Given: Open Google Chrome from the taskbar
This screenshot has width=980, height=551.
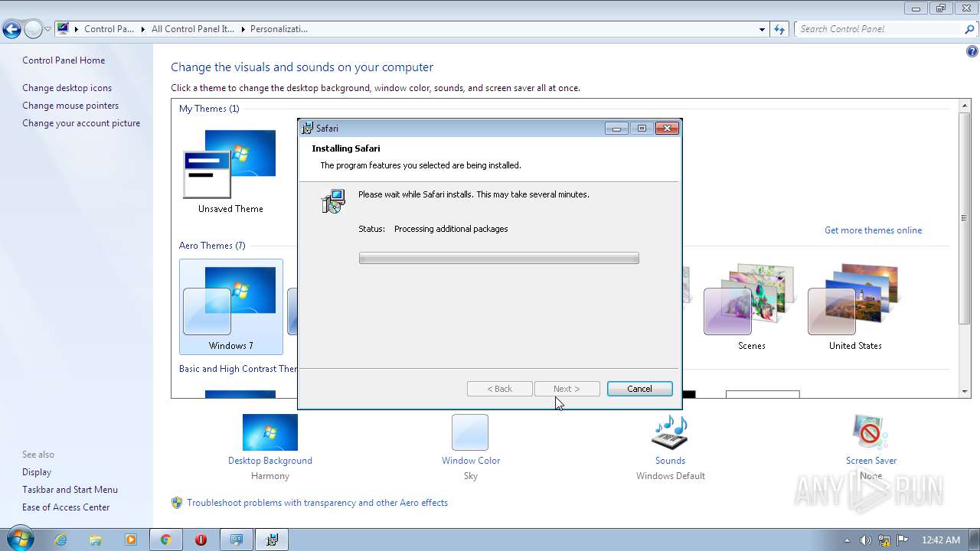Looking at the screenshot, I should pyautogui.click(x=165, y=540).
